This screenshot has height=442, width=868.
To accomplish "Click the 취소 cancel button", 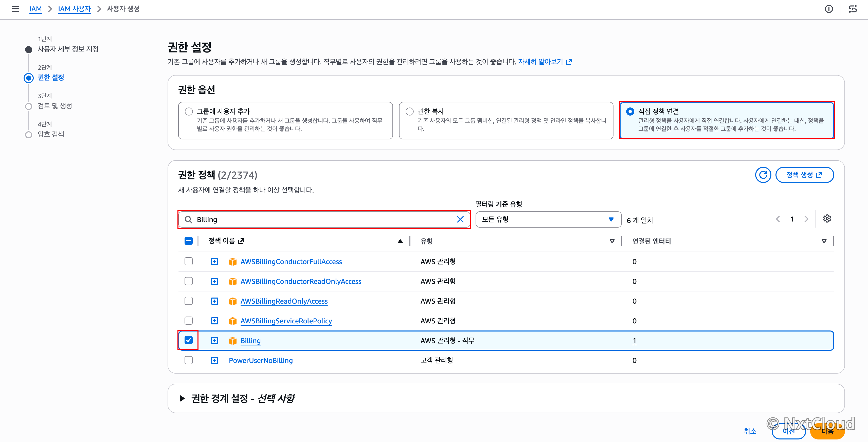I will pos(750,431).
